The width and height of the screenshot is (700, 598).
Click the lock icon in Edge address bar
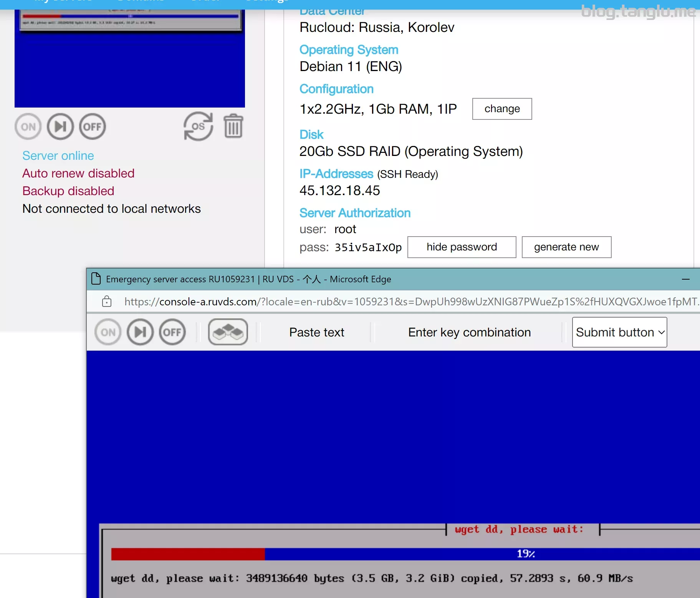pos(107,301)
